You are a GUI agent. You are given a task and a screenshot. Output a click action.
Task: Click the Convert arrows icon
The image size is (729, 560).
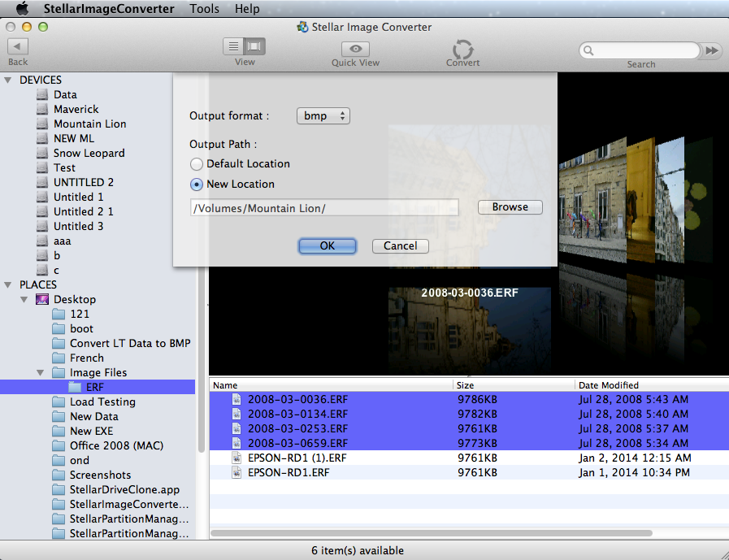click(463, 49)
